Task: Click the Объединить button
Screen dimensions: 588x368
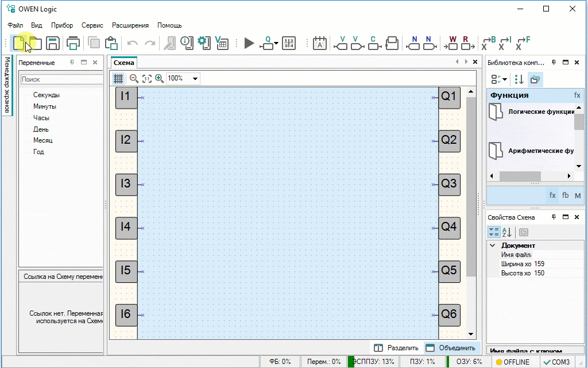Action: 451,348
